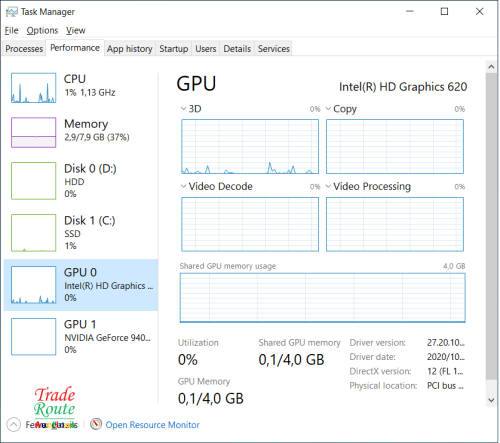
Task: Click the Memory mini graph thumbnail
Action: 33,132
